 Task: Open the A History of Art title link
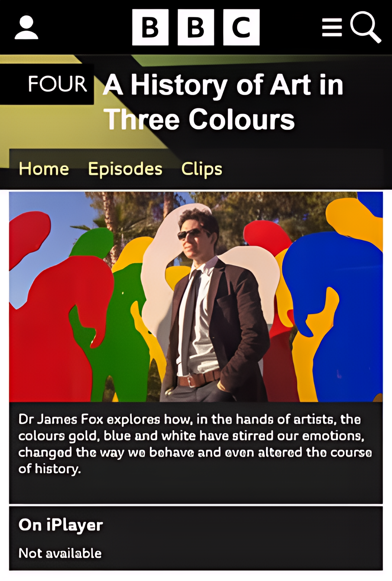[x=223, y=102]
